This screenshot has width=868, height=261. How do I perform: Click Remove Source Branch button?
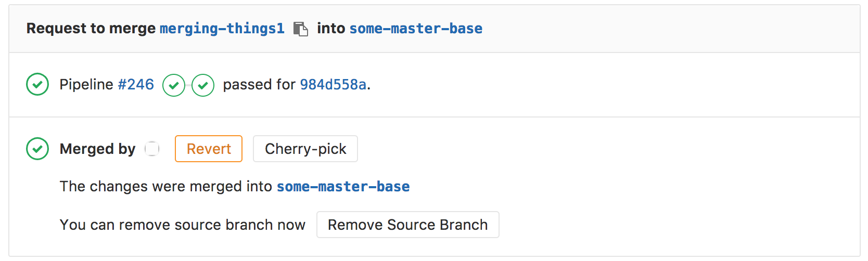pos(407,225)
